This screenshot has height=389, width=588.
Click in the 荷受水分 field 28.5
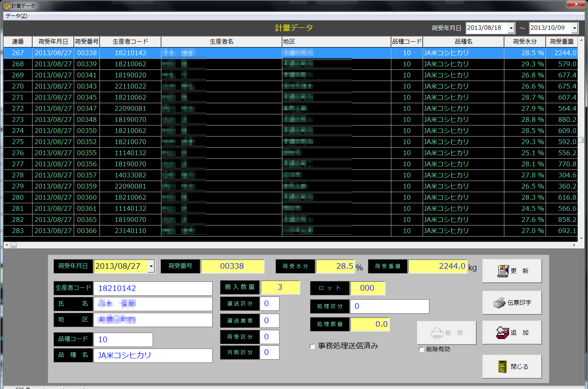click(335, 266)
